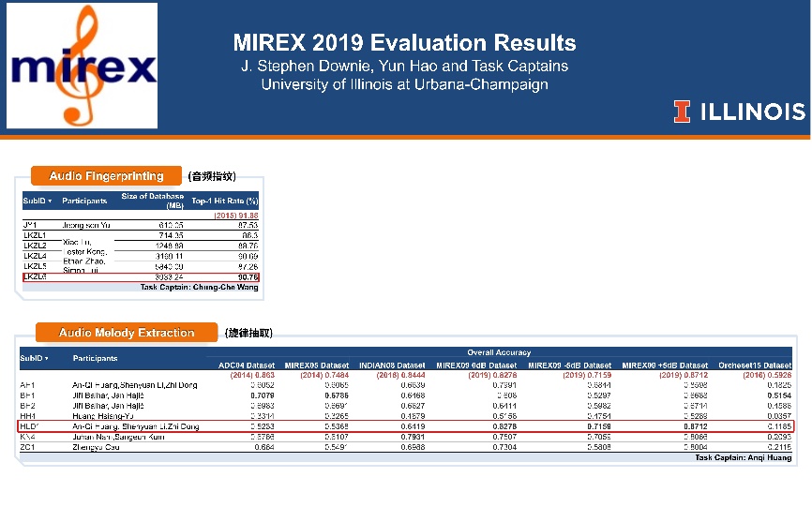Image resolution: width=812 pixels, height=507 pixels.
Task: Click the MIREX 2019 Evaluation Results title
Action: pyautogui.click(x=404, y=42)
